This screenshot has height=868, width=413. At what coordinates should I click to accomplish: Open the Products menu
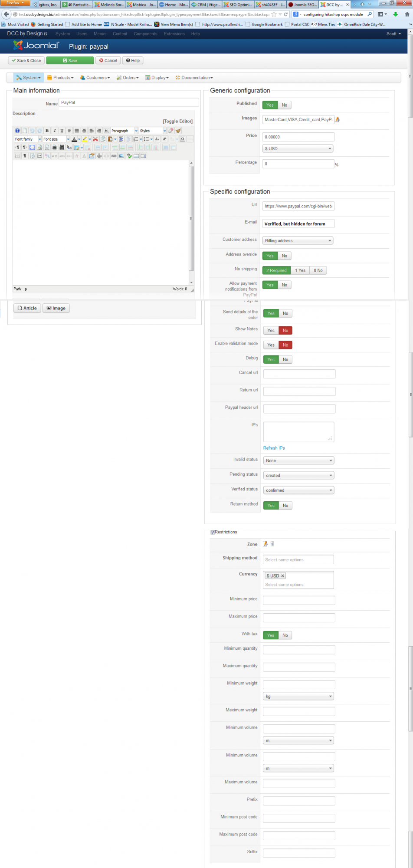60,78
